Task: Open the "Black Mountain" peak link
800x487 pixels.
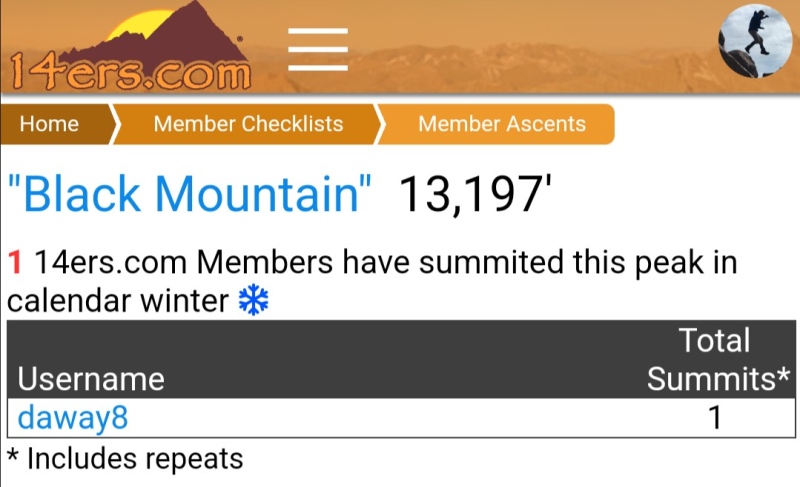Action: pos(189,194)
